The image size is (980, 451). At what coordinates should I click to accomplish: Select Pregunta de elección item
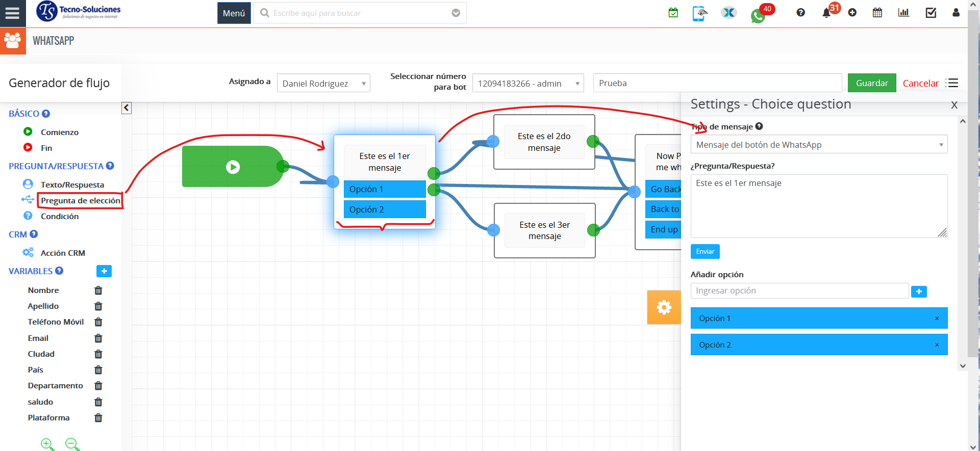(x=80, y=201)
